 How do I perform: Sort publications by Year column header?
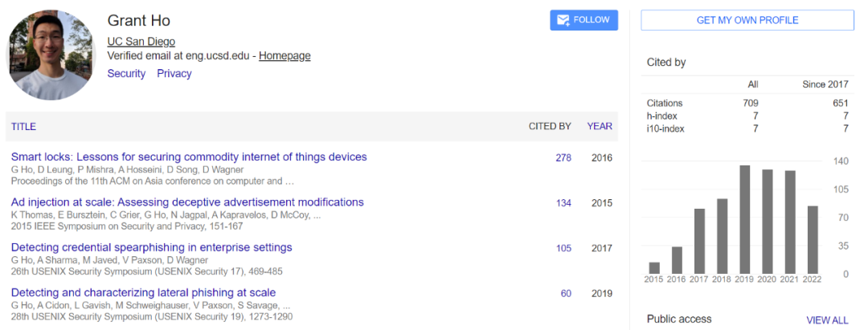click(600, 127)
